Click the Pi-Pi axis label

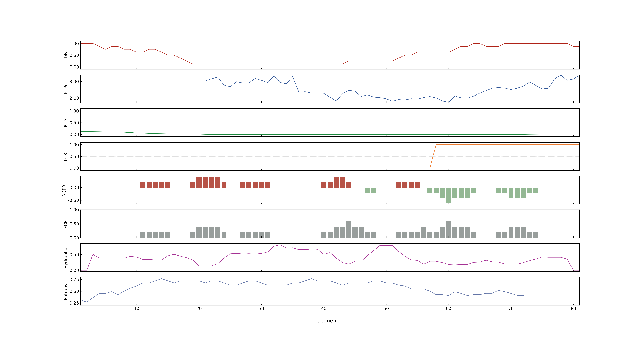click(66, 89)
